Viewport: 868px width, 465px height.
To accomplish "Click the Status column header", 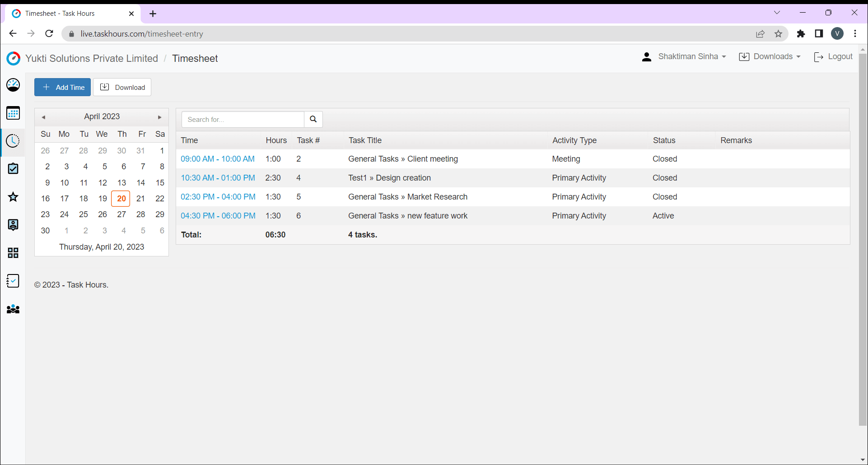I will coord(664,140).
